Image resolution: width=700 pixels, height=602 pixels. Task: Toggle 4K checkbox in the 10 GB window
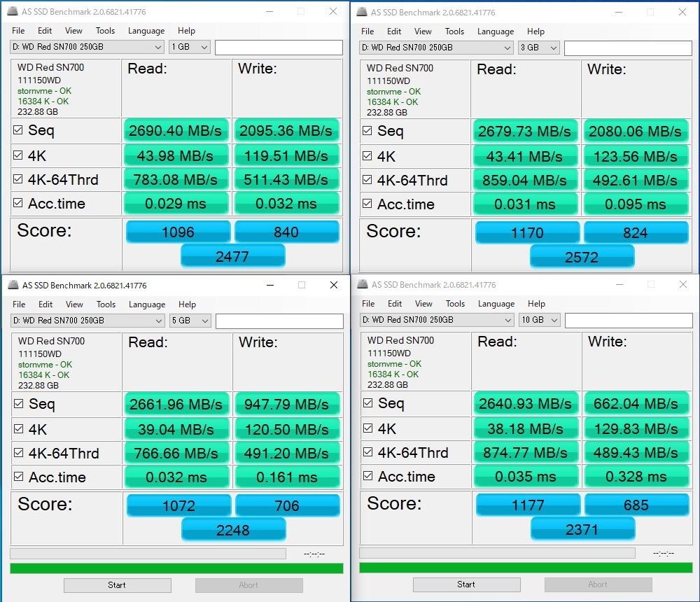coord(368,428)
